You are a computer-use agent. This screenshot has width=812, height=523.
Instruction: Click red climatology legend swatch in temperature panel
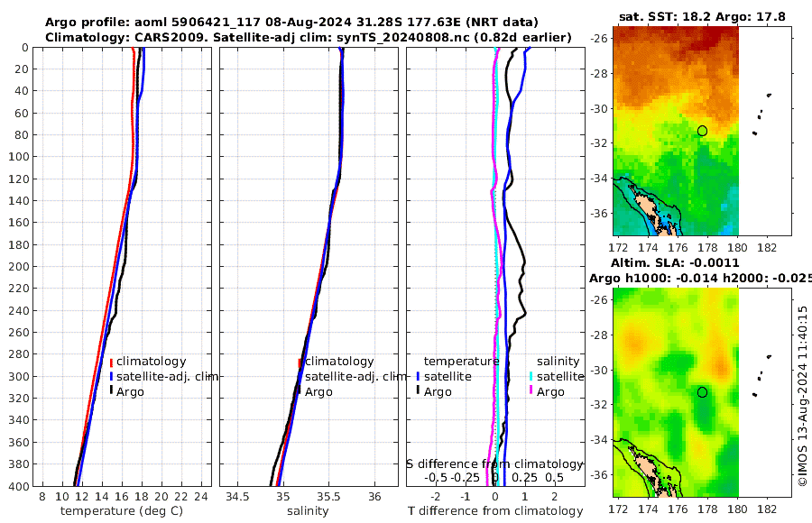coord(111,362)
